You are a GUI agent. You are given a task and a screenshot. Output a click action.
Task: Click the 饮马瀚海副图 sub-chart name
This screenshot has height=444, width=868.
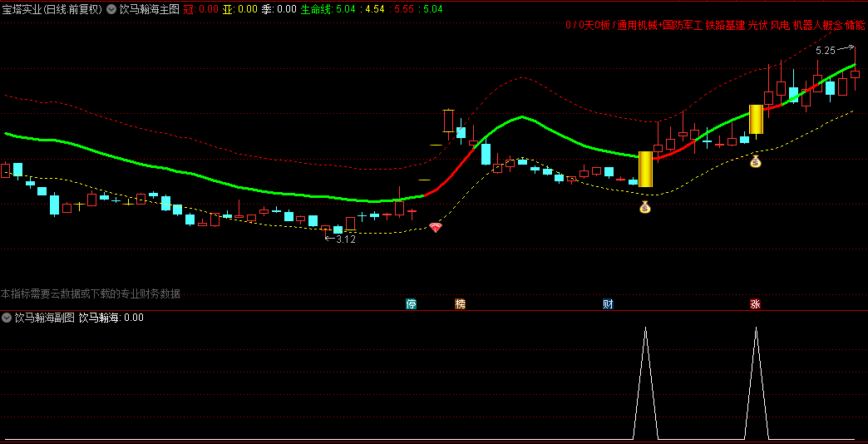44,318
